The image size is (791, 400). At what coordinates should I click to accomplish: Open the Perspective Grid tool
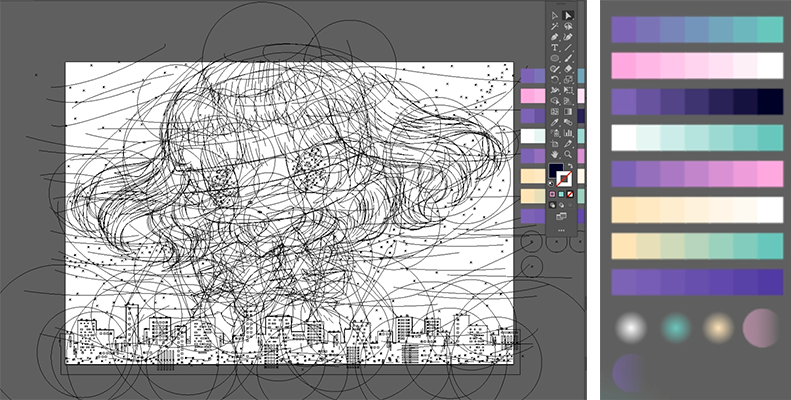click(x=568, y=100)
